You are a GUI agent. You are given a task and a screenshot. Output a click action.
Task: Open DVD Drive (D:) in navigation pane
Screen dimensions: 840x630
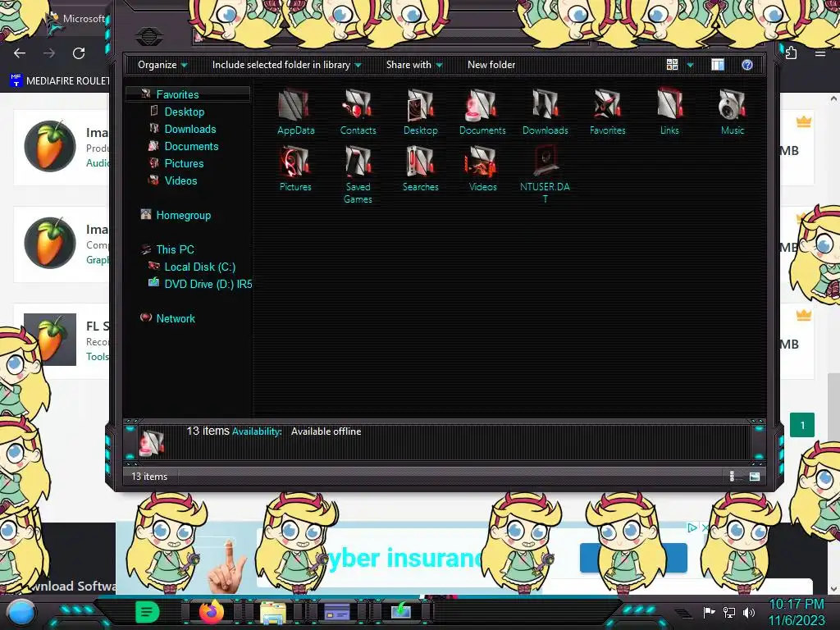pos(208,284)
